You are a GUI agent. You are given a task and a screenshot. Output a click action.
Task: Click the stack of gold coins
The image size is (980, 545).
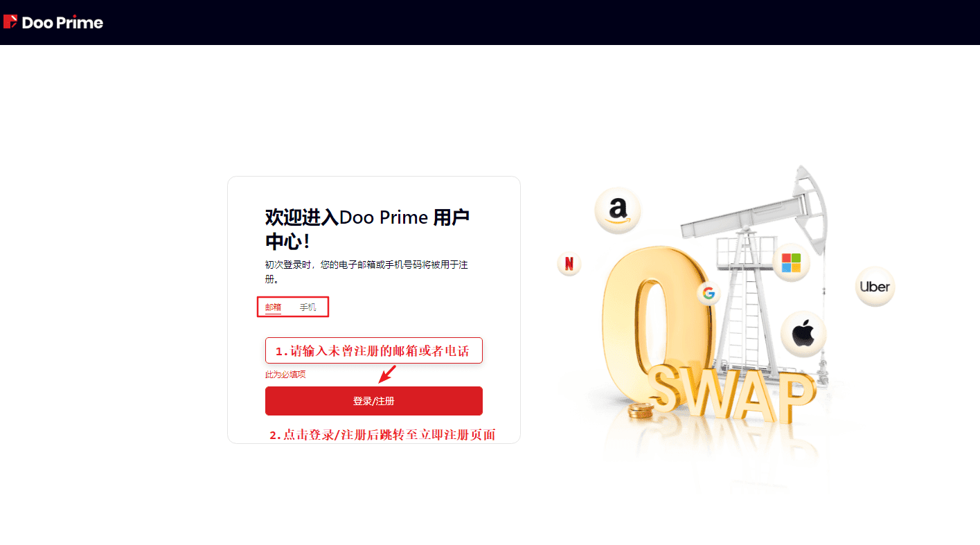point(641,412)
